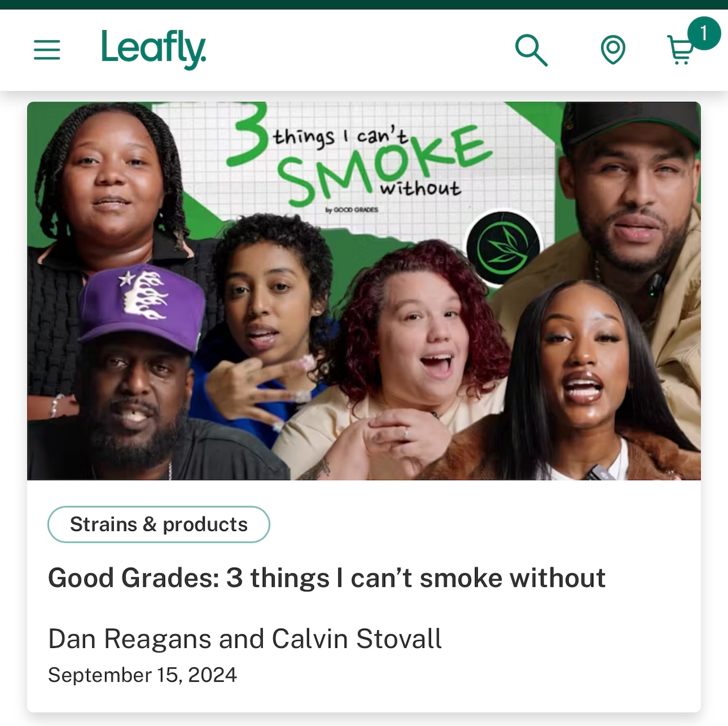Screen dimensions: 728x726
Task: Click the Leafly logo
Action: (154, 49)
